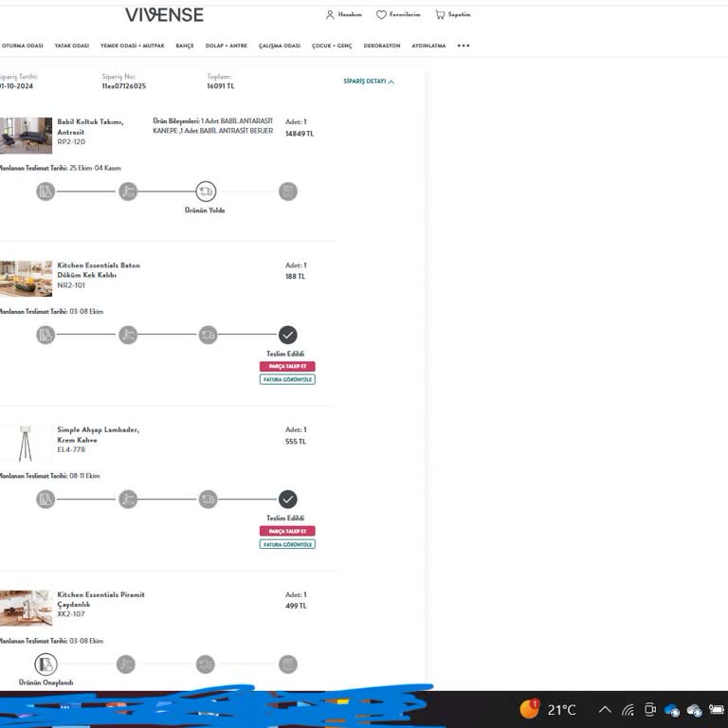This screenshot has height=728, width=728.
Task: Open the DOLAP + ANTRE category
Action: click(x=227, y=45)
